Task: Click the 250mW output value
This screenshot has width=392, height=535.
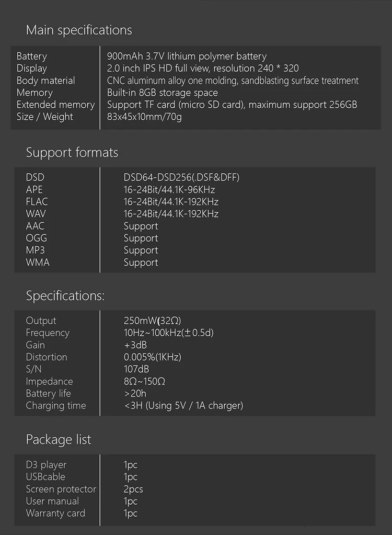Action: pyautogui.click(x=152, y=321)
